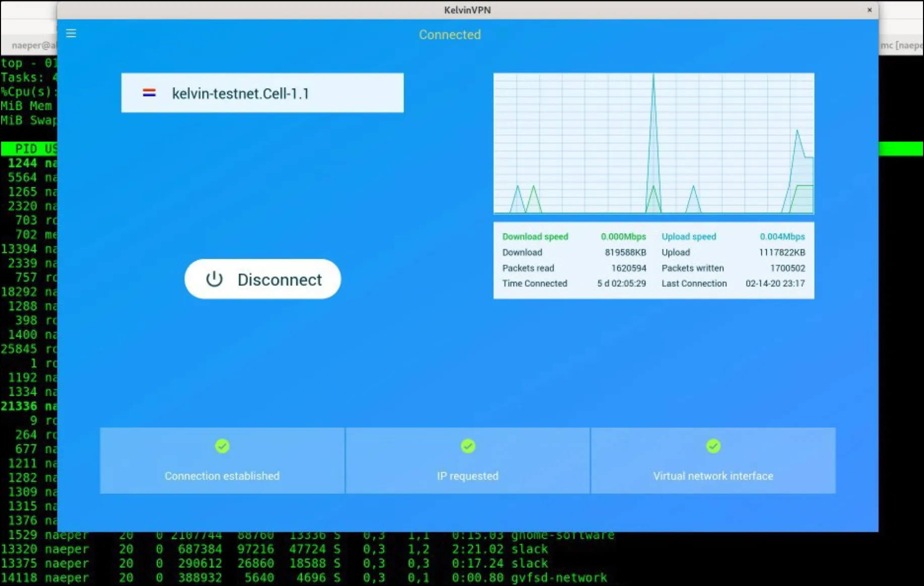Click PID 25845 in the top terminal
The image size is (924, 586).
tap(19, 349)
